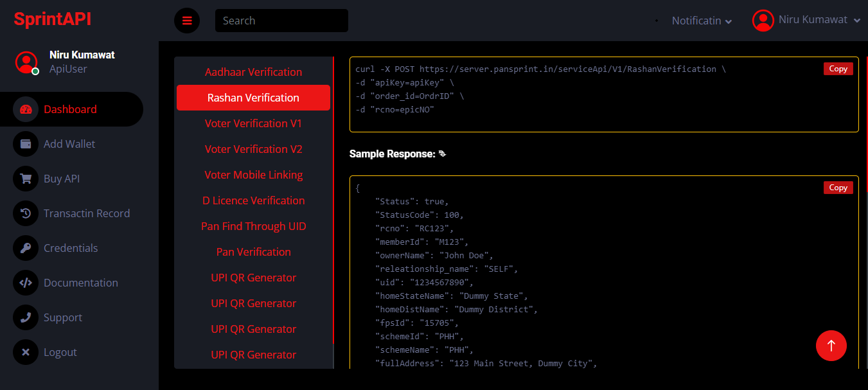The image size is (868, 390).
Task: Click the Support headset icon
Action: [x=26, y=317]
